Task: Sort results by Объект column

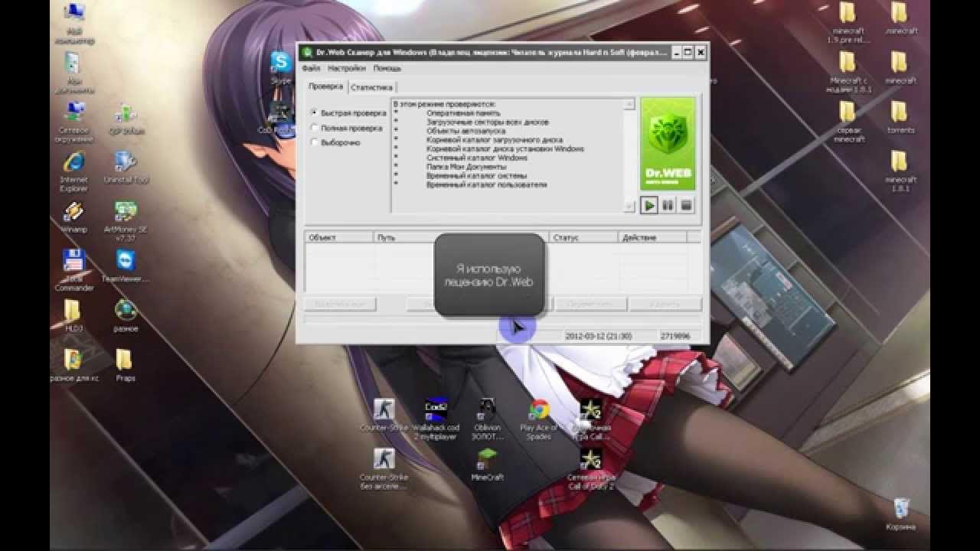Action: coord(339,238)
